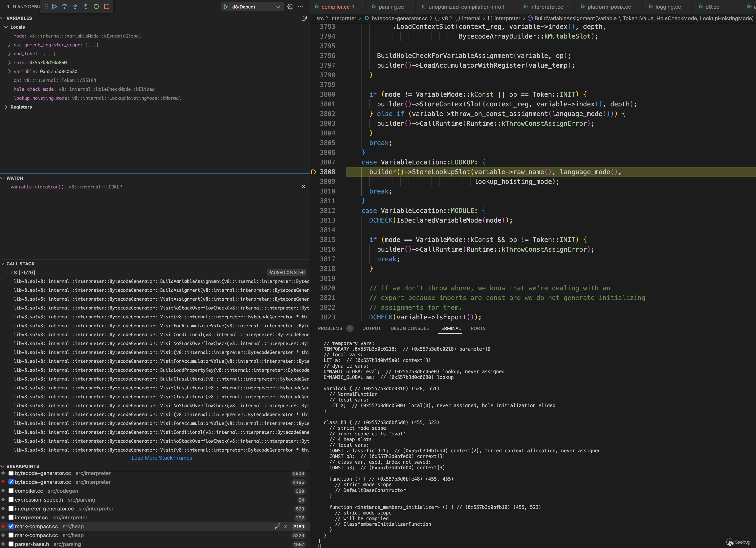Expand the assignment_register_scope variable

(9, 45)
